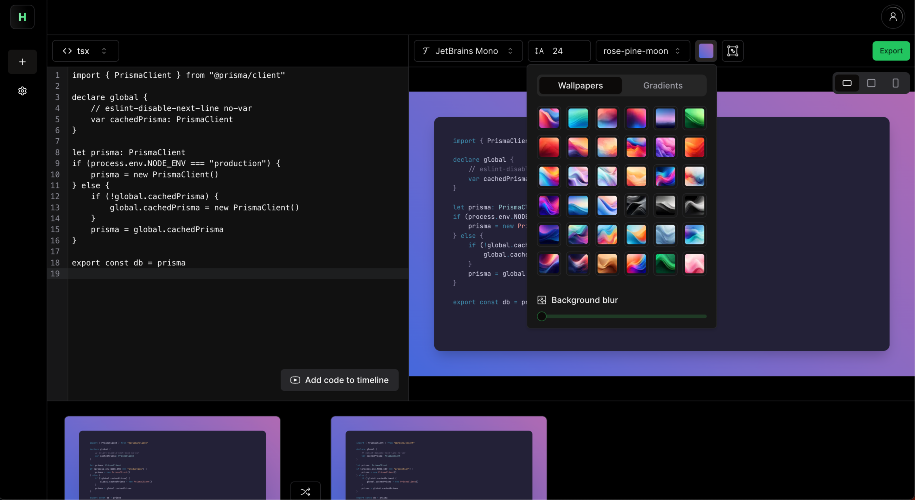Click the font size field showing 24
Viewport: 915px width, 500px height.
pos(558,51)
